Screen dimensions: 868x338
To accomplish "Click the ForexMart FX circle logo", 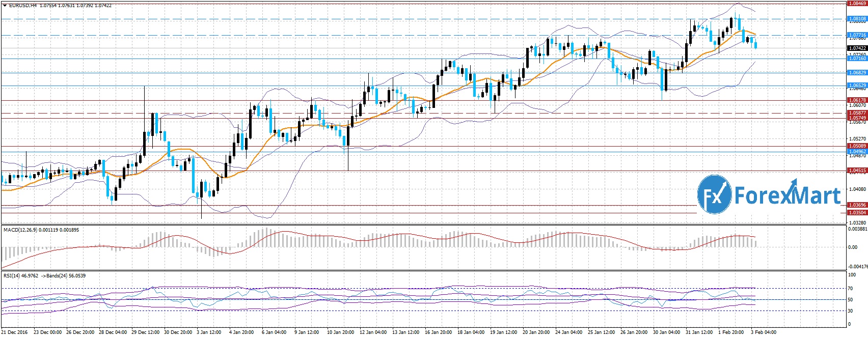I will click(714, 194).
